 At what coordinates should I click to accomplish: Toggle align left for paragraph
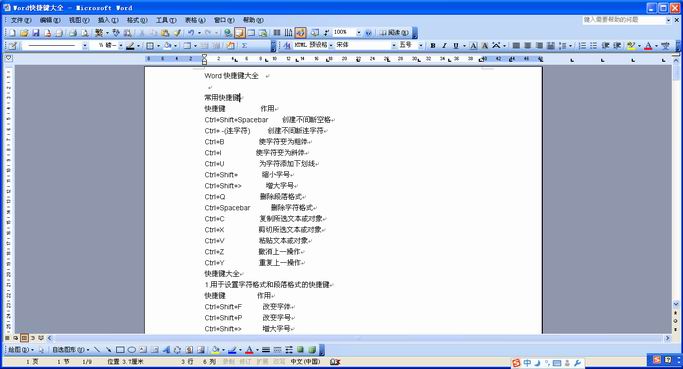tap(516, 45)
